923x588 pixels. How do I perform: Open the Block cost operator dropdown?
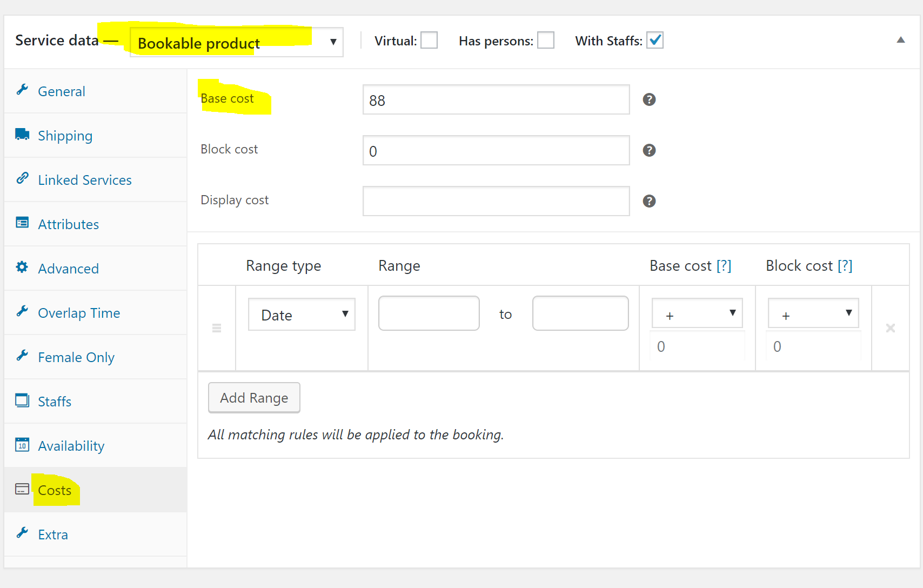[x=813, y=313]
